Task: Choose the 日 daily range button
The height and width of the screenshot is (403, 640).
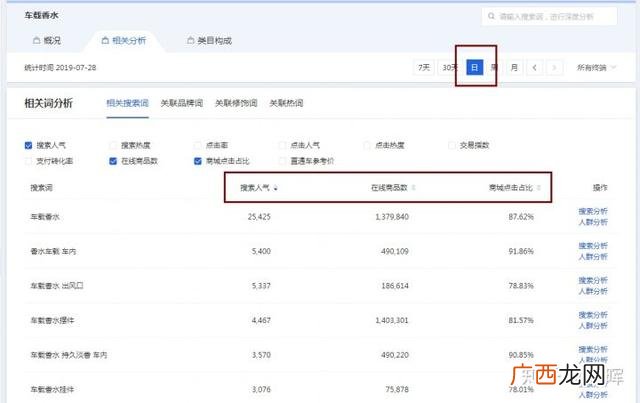Action: click(x=475, y=67)
